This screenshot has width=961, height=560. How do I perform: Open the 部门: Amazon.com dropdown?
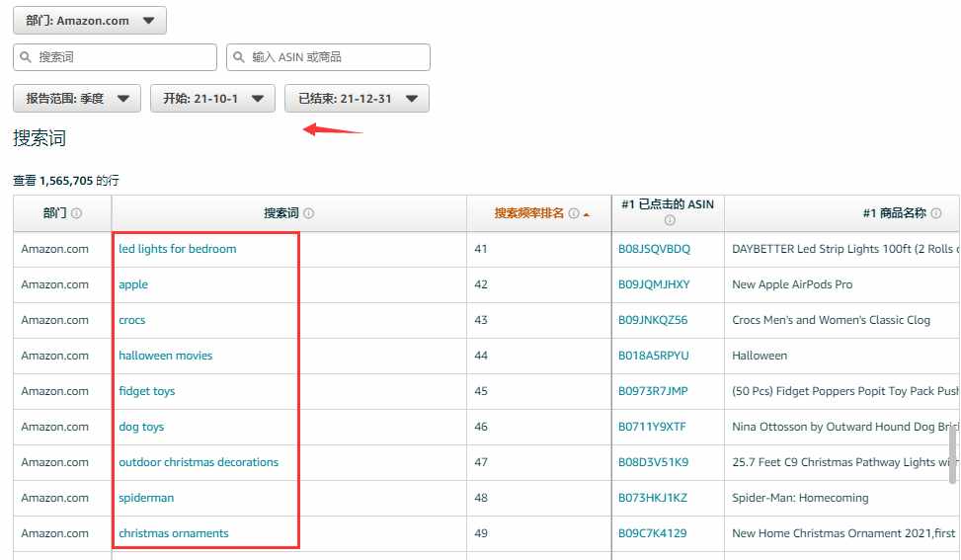point(90,20)
